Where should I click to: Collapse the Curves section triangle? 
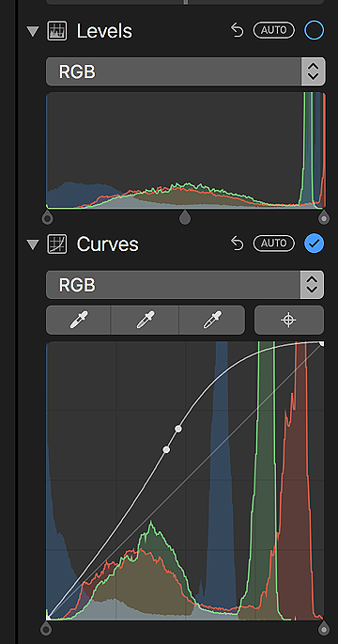click(x=33, y=245)
